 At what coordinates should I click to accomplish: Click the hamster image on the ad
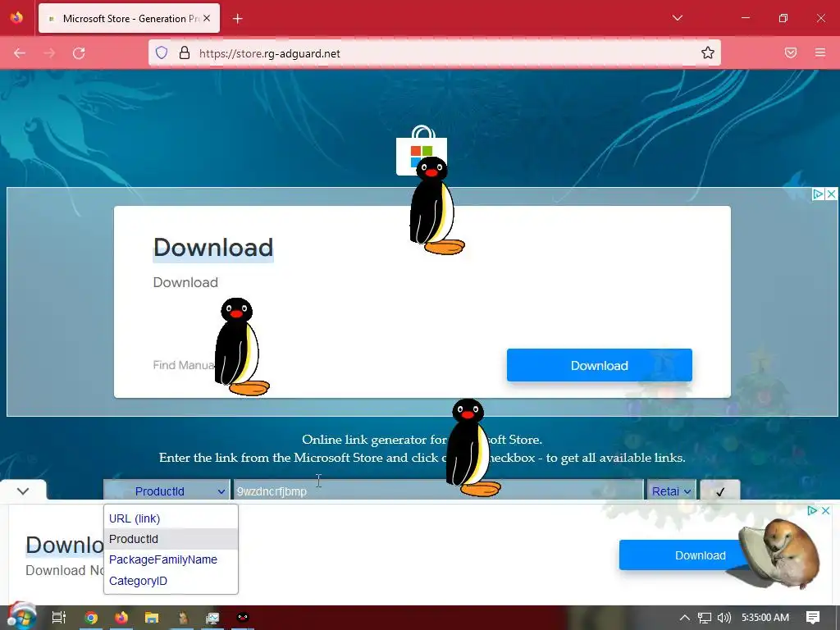click(778, 554)
